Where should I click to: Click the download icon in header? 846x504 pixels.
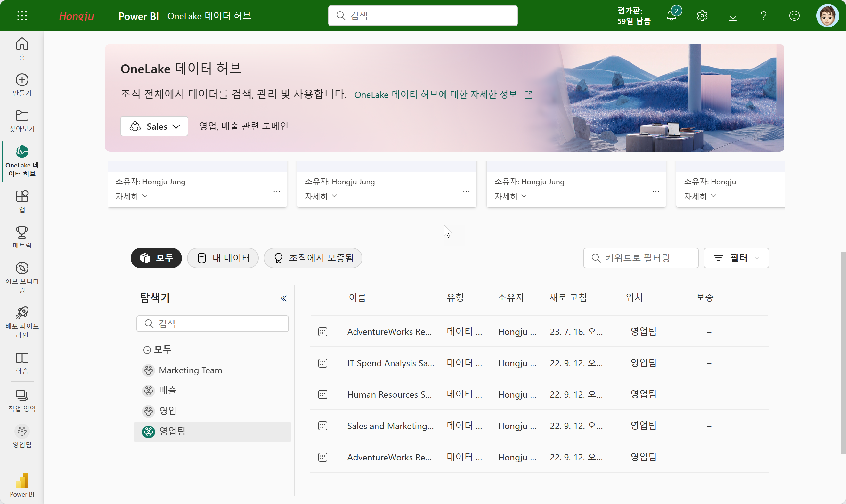pyautogui.click(x=733, y=16)
